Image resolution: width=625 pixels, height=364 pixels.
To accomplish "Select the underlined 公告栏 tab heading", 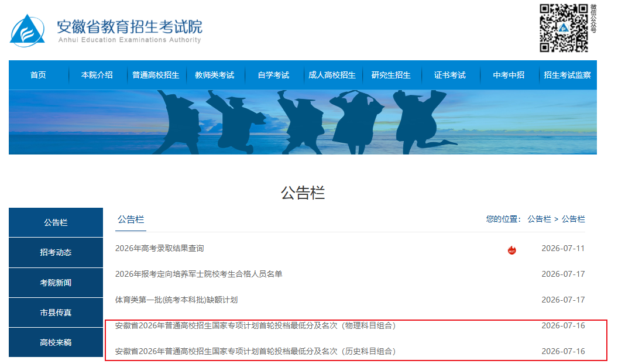I will (x=131, y=219).
